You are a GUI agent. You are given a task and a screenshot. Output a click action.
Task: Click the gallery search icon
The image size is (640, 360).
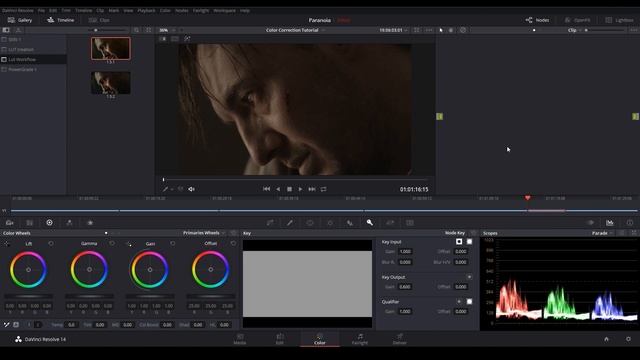pos(136,30)
